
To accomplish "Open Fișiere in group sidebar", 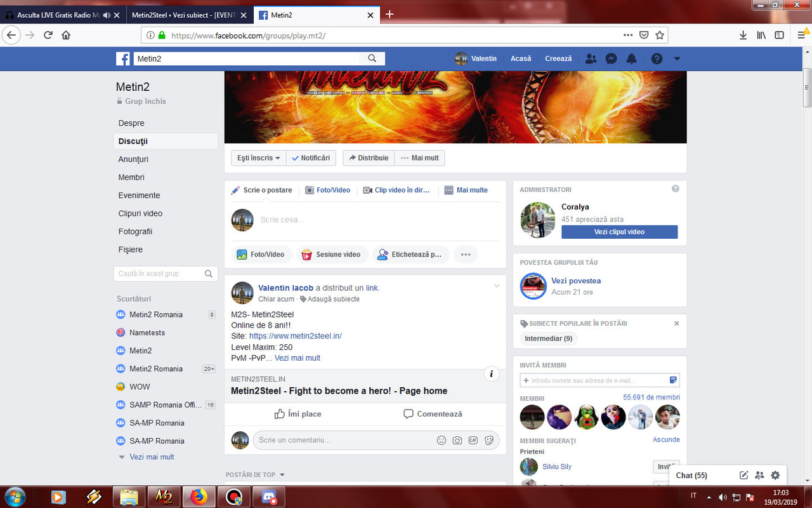I will coord(130,250).
